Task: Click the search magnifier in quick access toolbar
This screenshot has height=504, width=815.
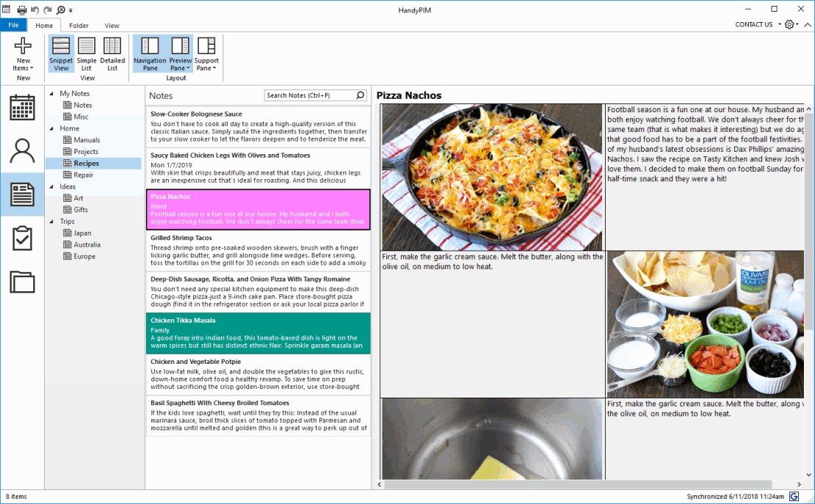Action: 61,10
